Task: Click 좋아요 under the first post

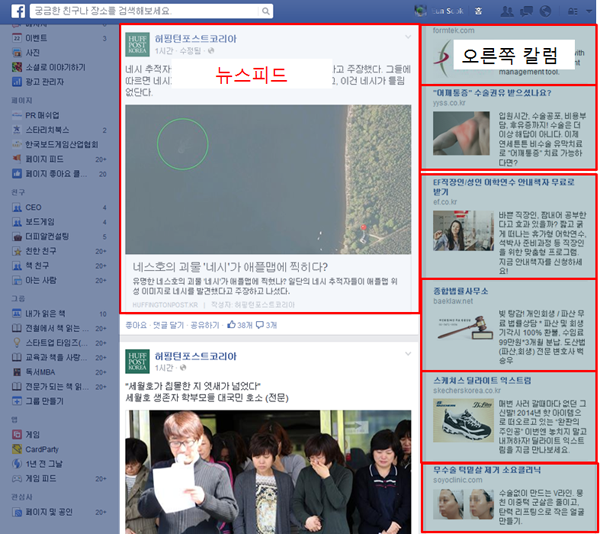Action: pyautogui.click(x=136, y=325)
